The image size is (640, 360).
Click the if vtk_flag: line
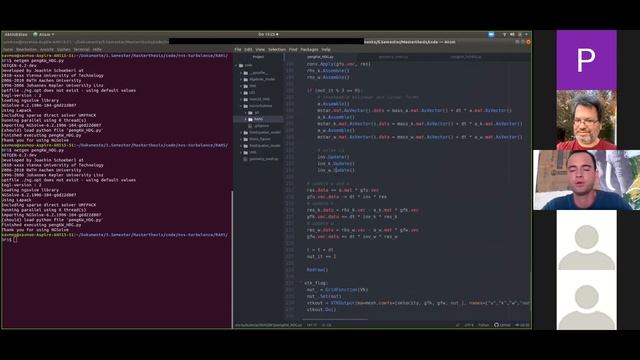(316, 283)
